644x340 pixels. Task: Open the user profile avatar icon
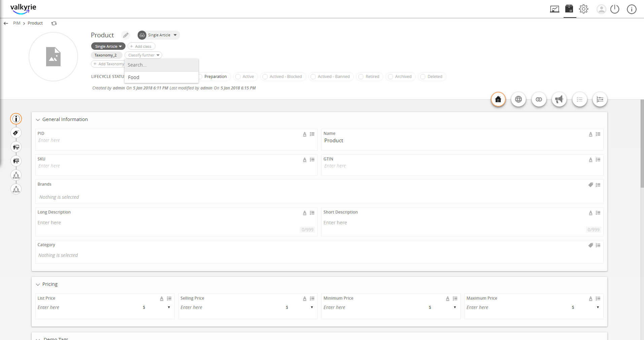tap(601, 9)
